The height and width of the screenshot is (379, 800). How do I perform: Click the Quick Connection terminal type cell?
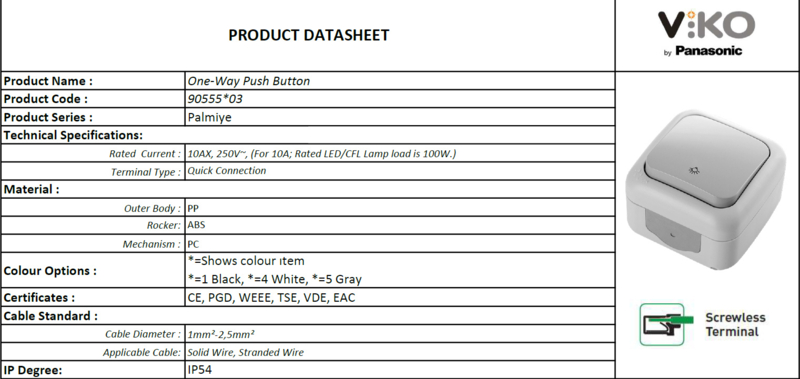point(400,171)
